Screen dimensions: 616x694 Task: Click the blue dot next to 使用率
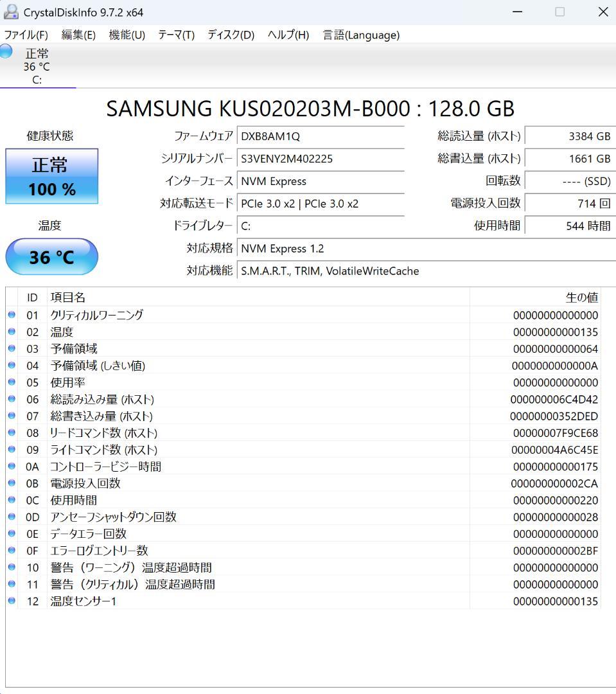pos(12,382)
